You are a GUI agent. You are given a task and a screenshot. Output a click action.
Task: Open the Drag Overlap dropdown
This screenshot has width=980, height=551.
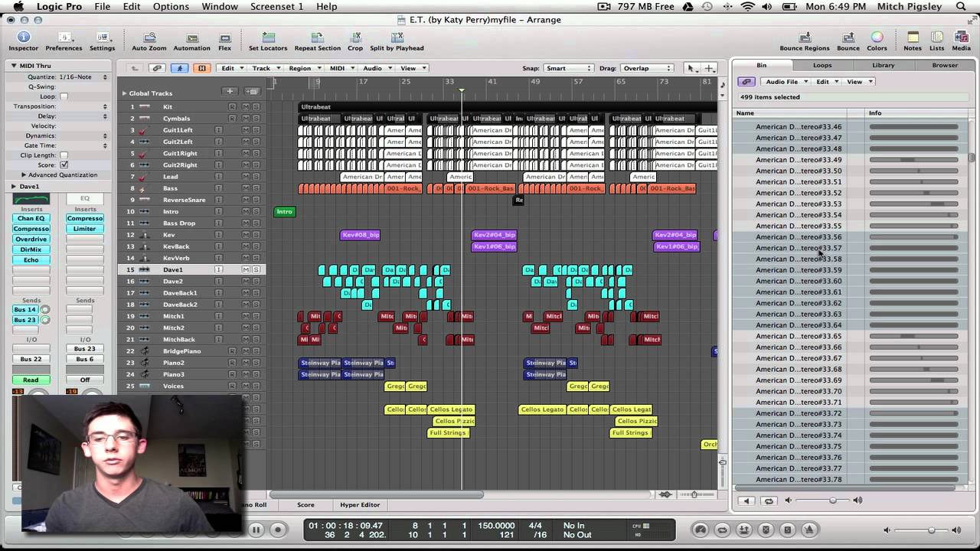pos(645,68)
